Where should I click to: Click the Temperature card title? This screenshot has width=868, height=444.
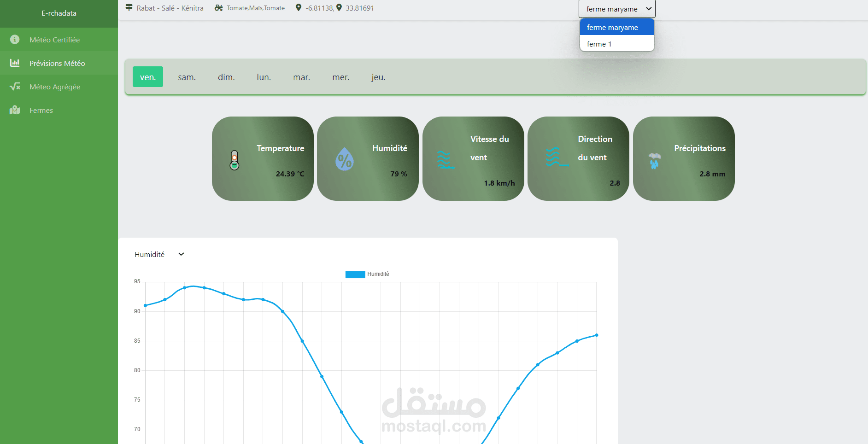coord(281,148)
